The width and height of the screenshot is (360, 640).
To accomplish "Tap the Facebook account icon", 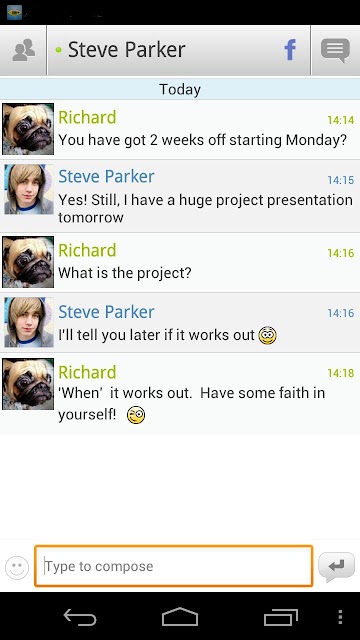I will tap(290, 50).
